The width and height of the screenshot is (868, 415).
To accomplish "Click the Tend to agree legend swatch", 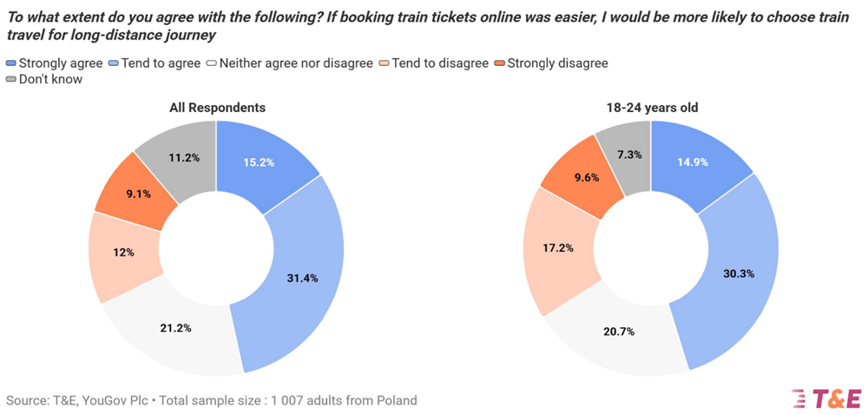I will (115, 63).
